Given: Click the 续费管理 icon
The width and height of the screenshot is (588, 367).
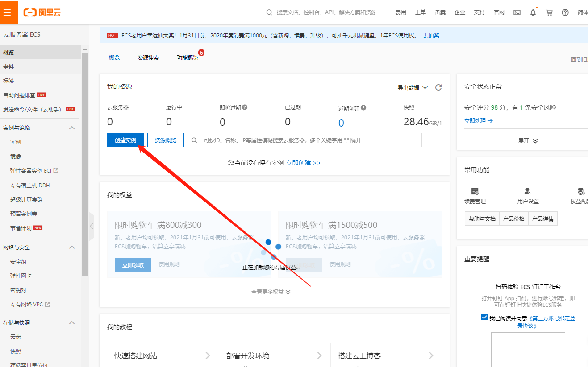Looking at the screenshot, I should pyautogui.click(x=475, y=191).
